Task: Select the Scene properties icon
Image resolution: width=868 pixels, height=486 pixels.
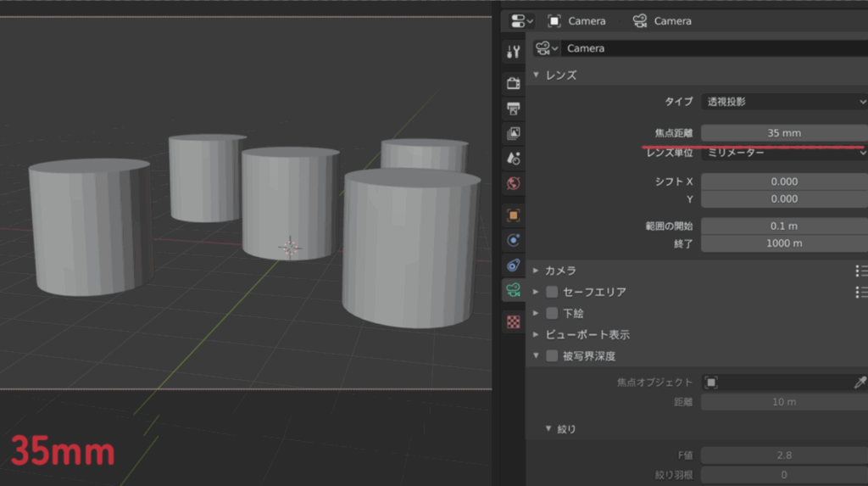Action: [513, 158]
